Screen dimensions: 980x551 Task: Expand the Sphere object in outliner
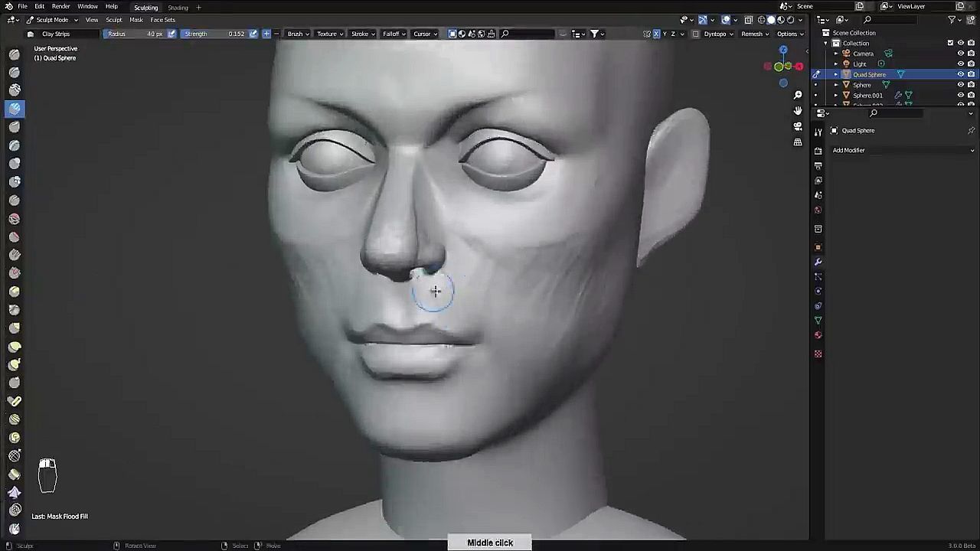tap(836, 85)
